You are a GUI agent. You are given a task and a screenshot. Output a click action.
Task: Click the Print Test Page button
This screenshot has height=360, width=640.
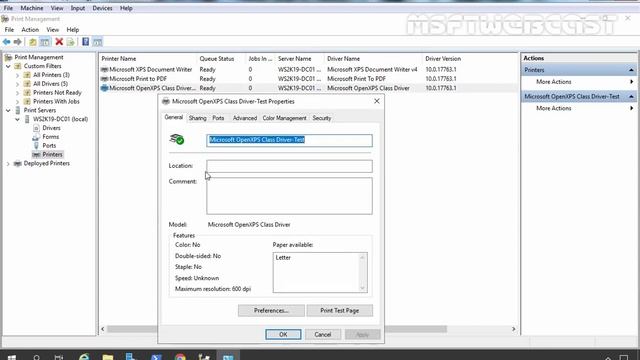pyautogui.click(x=340, y=311)
